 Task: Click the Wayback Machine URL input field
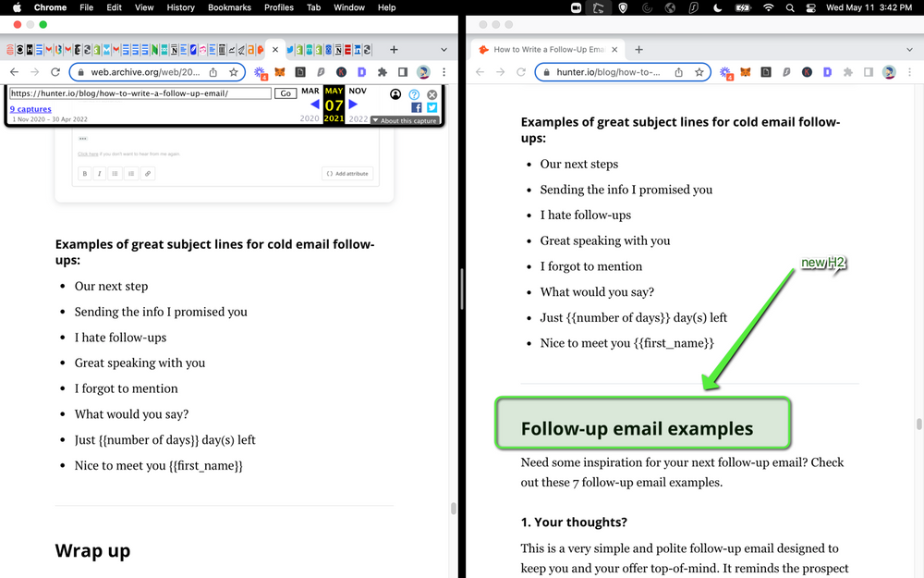(139, 93)
